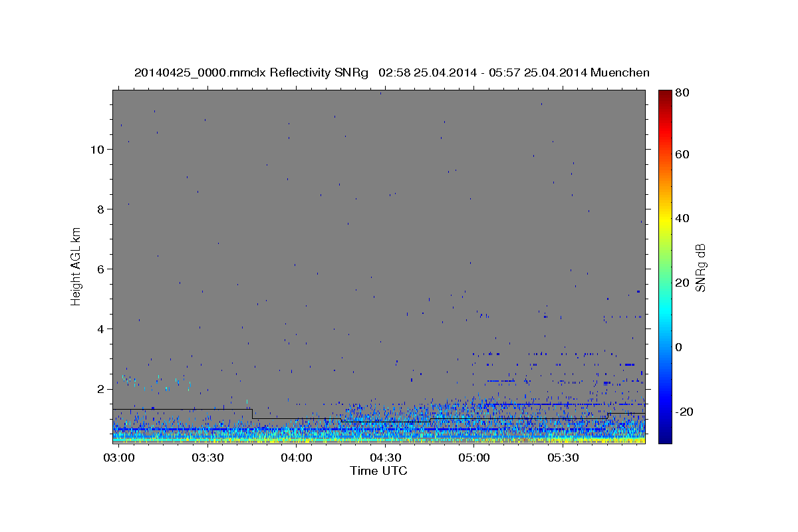The image size is (798, 532).
Task: Click the 'SNRg dB' colorbar label
Action: tap(700, 267)
